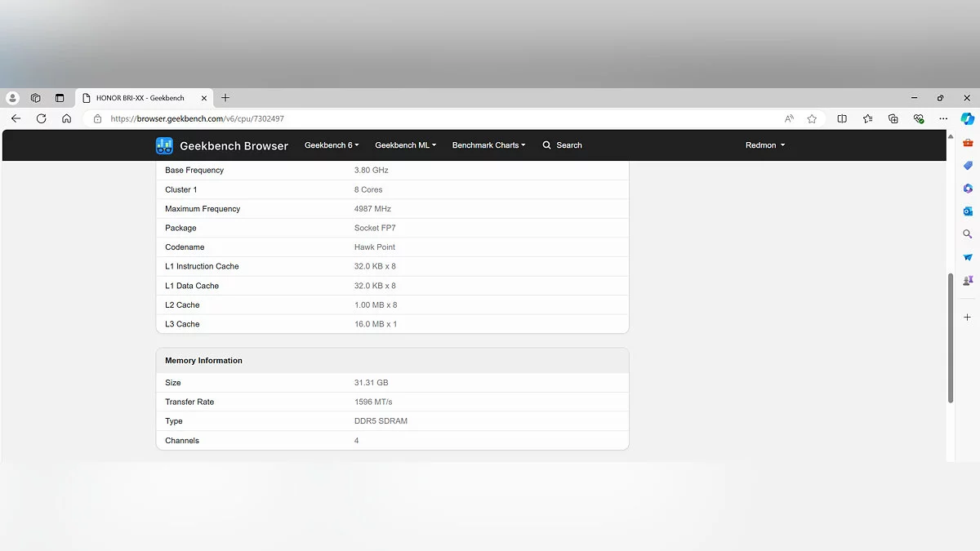Screen dimensions: 980x551
Task: Open the Copilot sidebar icon
Action: [x=967, y=118]
